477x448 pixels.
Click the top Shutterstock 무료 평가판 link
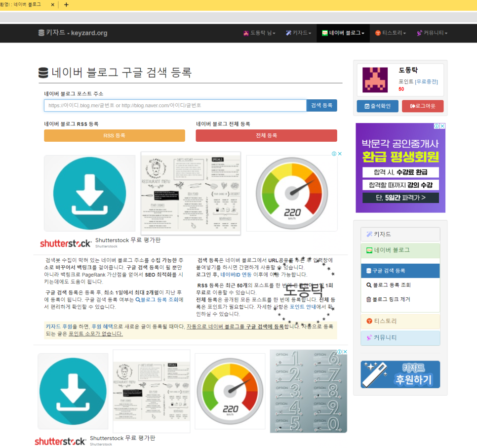pos(128,240)
